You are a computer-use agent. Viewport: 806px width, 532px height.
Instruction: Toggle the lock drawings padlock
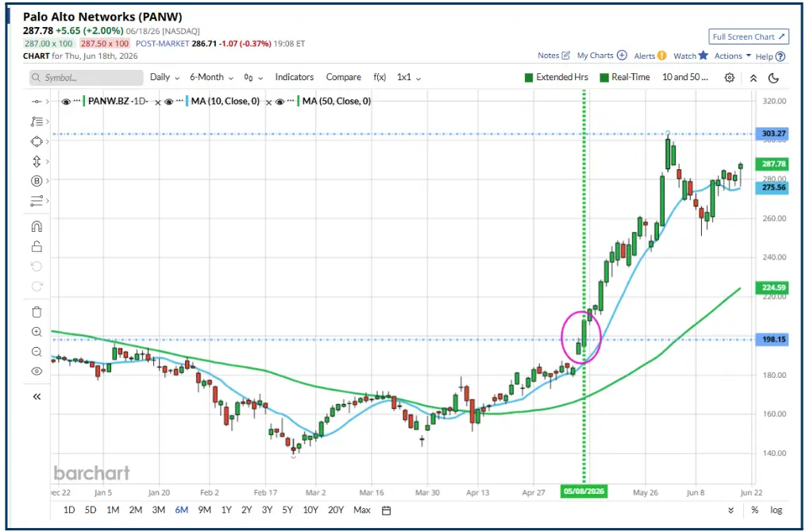pos(37,246)
